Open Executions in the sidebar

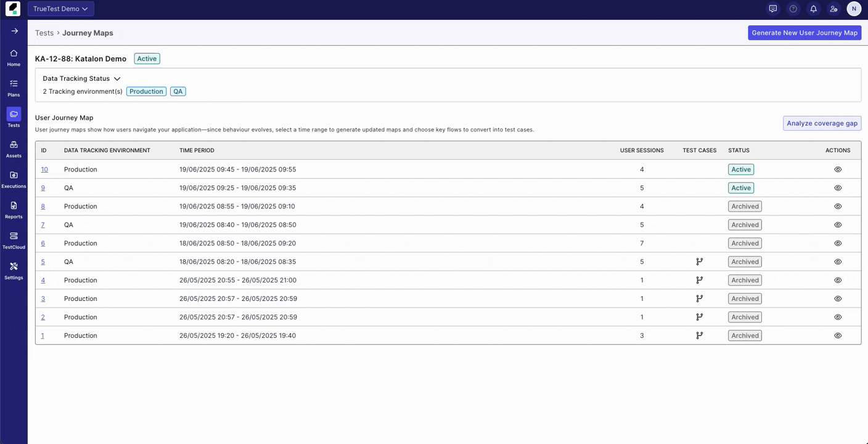[14, 179]
